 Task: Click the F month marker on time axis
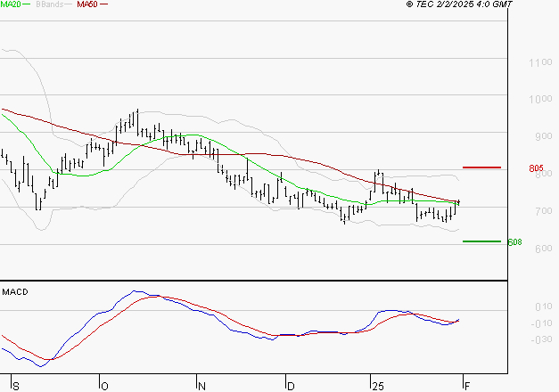tap(467, 387)
